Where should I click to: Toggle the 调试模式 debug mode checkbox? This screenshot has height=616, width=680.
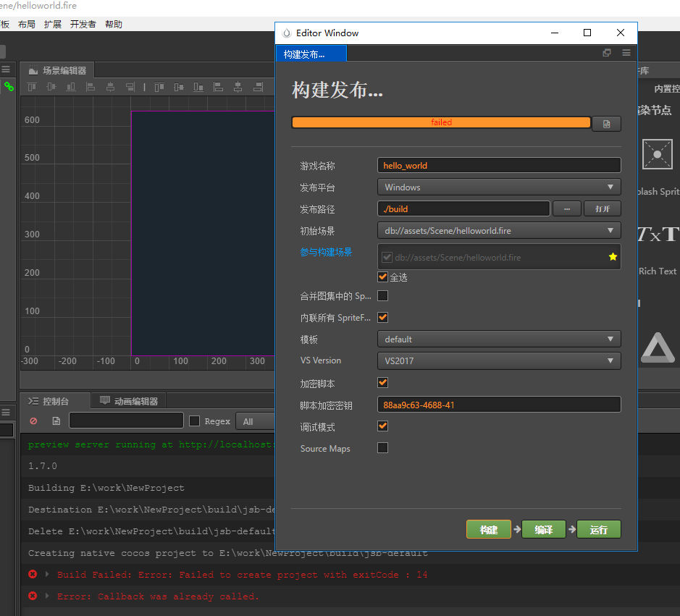coord(382,426)
